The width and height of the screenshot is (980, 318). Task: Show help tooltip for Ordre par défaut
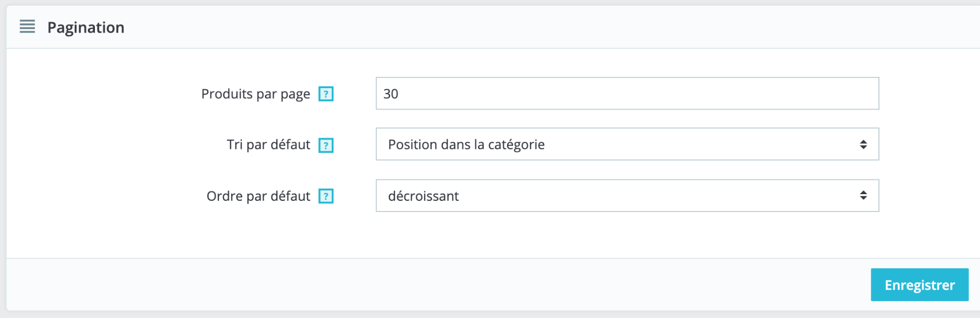pyautogui.click(x=326, y=196)
